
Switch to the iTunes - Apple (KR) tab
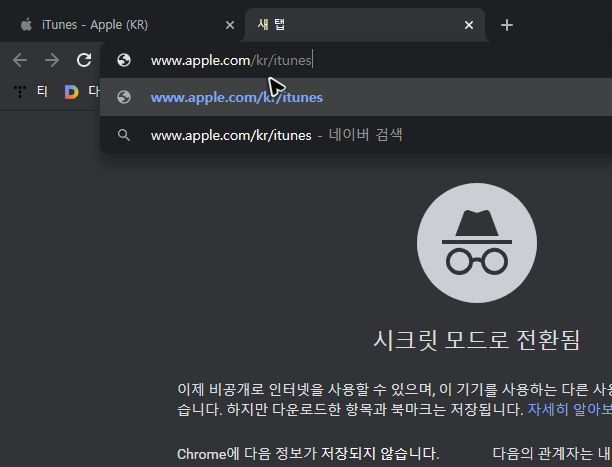pos(121,25)
